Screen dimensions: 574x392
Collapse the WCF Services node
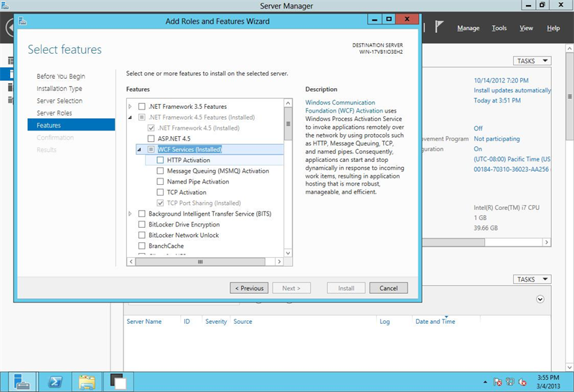139,150
